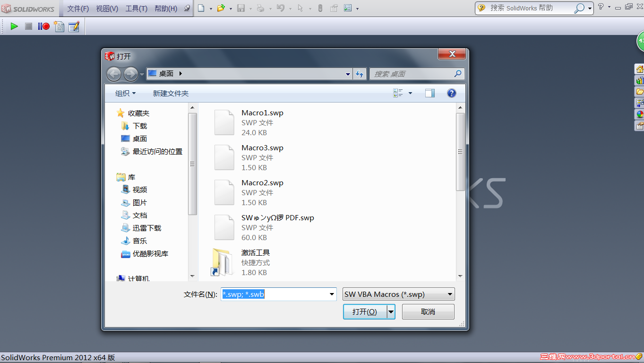
Task: Toggle the preview pane in the dialog
Action: [x=429, y=93]
